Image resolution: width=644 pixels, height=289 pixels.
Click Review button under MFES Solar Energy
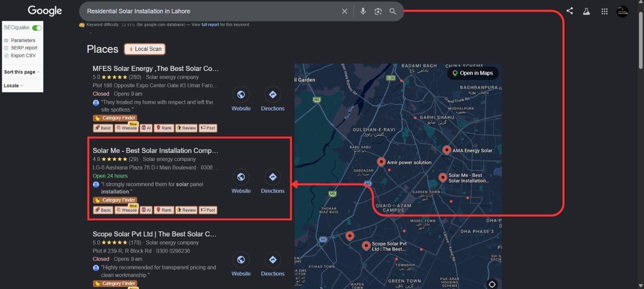coord(186,128)
